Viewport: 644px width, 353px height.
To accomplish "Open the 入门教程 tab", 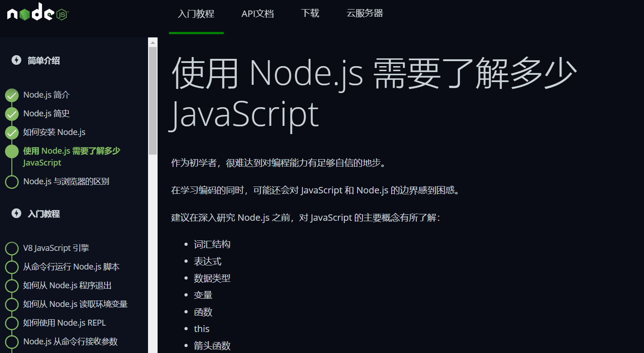I will (196, 14).
